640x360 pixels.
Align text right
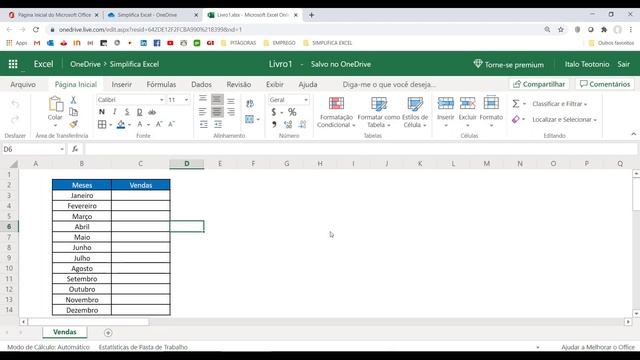click(231, 112)
